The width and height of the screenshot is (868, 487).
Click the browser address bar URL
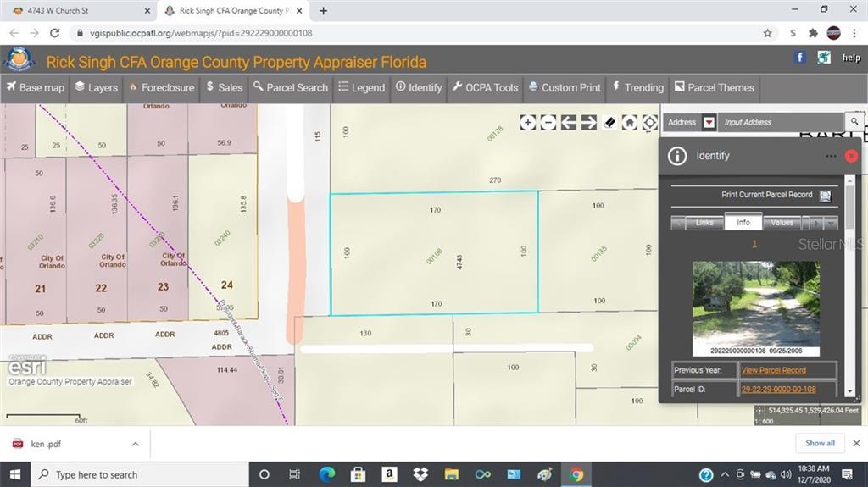(202, 33)
